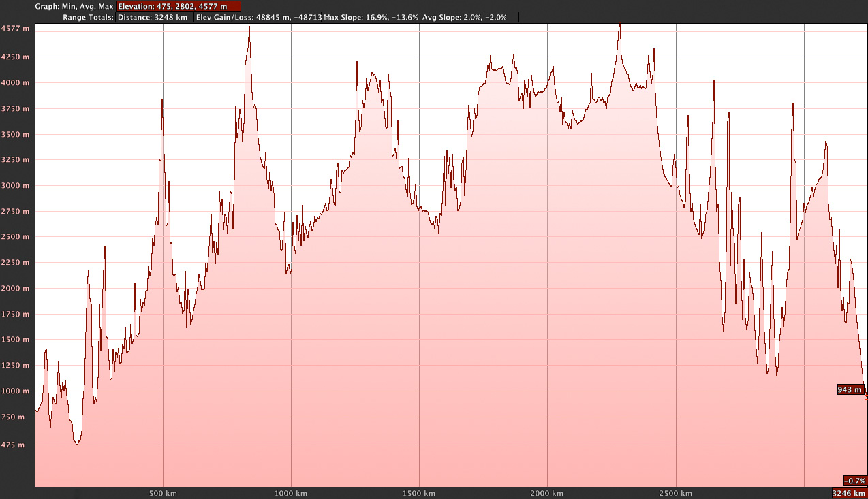This screenshot has height=499, width=868.
Task: Select the Avg Slope 2.0% readout
Action: tap(469, 17)
